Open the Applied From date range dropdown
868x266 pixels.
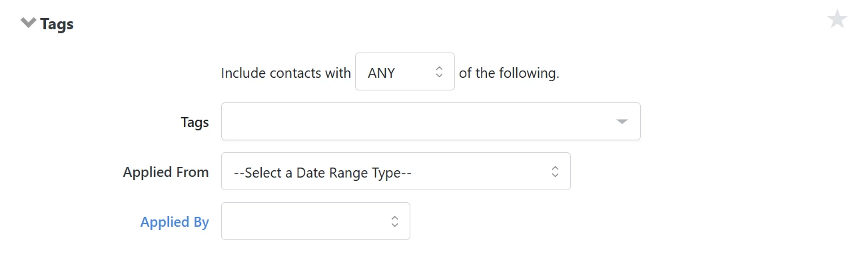[x=395, y=172]
